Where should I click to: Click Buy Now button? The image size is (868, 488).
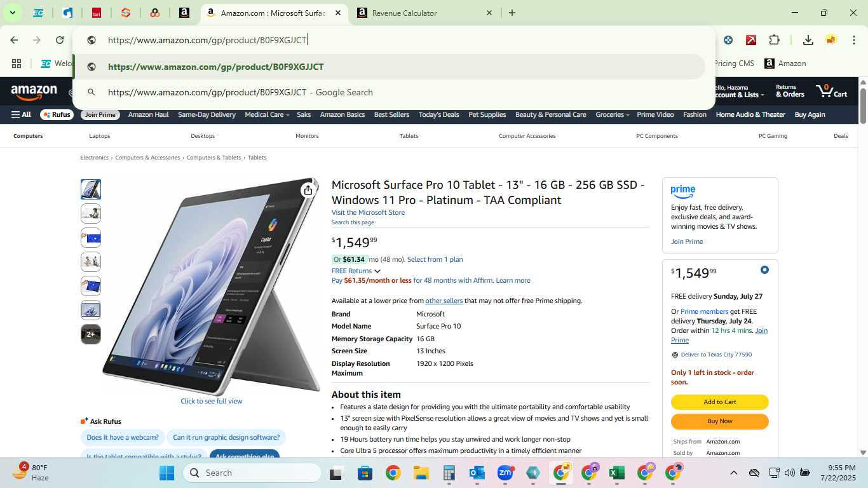720,421
